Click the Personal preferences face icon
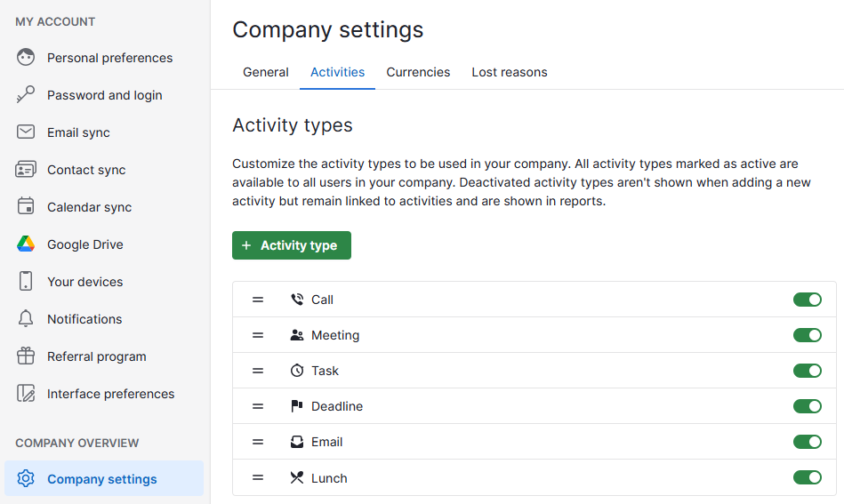 (26, 58)
